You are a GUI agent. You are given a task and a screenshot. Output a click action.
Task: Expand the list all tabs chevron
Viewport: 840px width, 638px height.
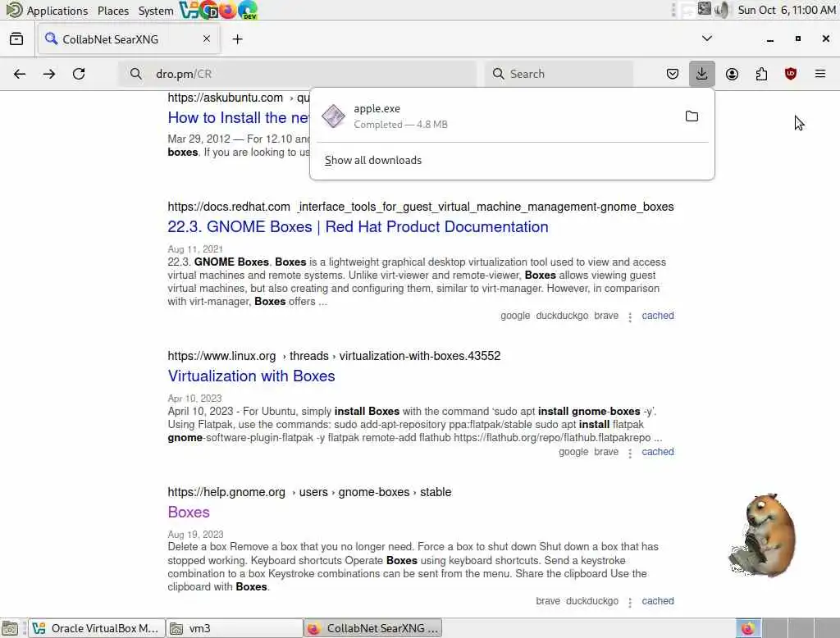(x=707, y=39)
